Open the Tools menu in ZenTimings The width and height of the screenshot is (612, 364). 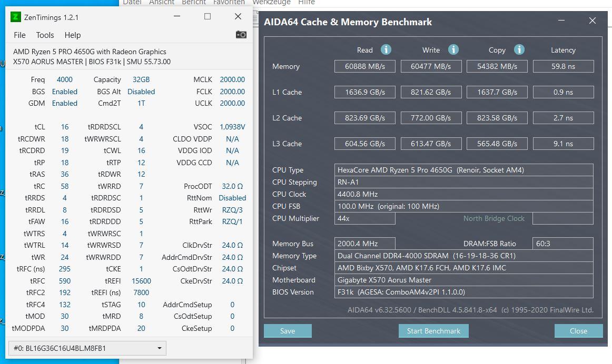[45, 35]
